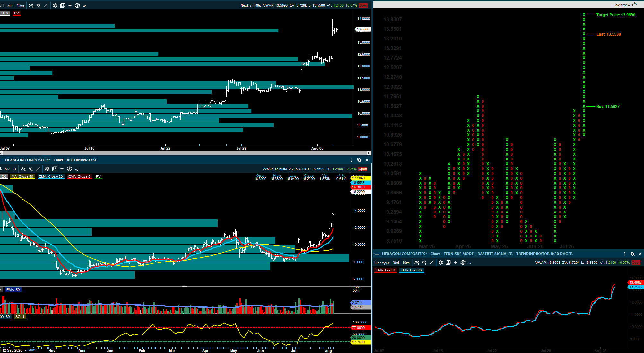Open the D interval dropdown in VOLUMANALYSE chart

(x=15, y=169)
